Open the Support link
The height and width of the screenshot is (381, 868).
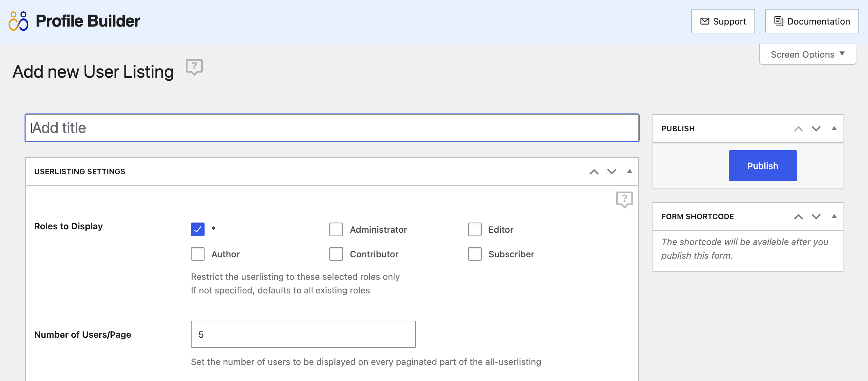pos(723,21)
